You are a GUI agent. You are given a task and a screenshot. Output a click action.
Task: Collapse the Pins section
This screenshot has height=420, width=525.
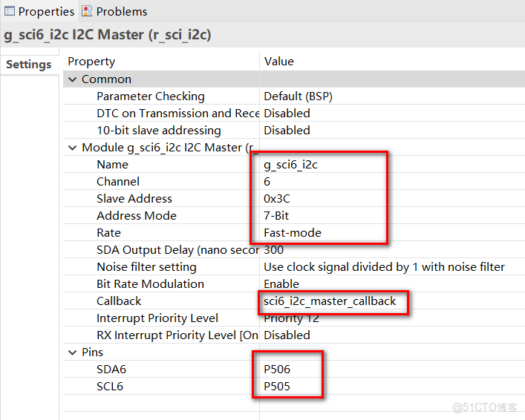73,352
